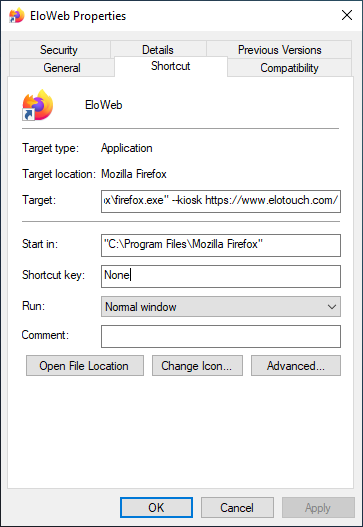Click the Firefox icon in the title bar
This screenshot has height=527, width=363.
pyautogui.click(x=16, y=15)
